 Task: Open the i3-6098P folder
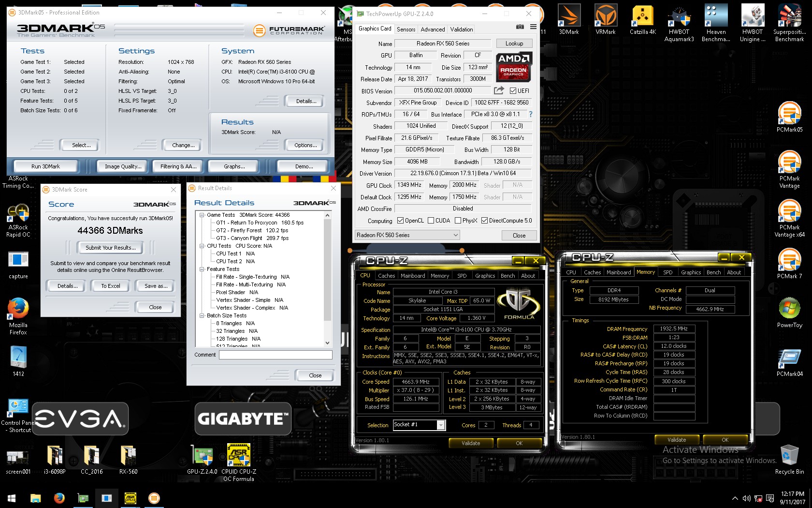point(55,460)
